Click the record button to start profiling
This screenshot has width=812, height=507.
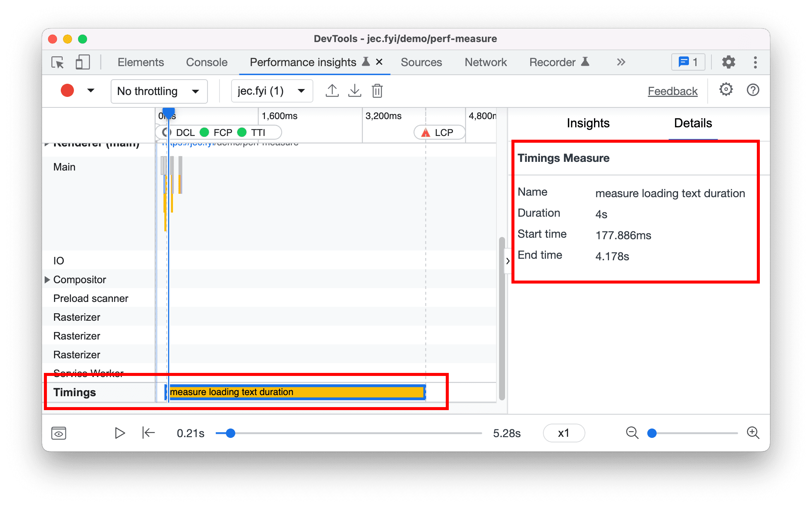(x=66, y=91)
